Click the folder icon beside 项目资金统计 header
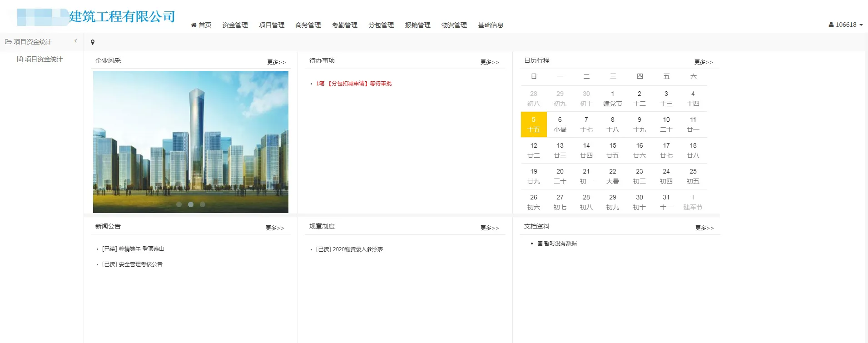 pos(8,42)
